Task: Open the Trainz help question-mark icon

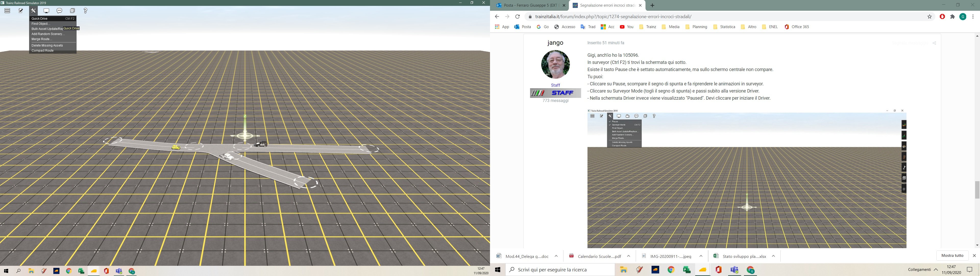Action: pyautogui.click(x=85, y=11)
